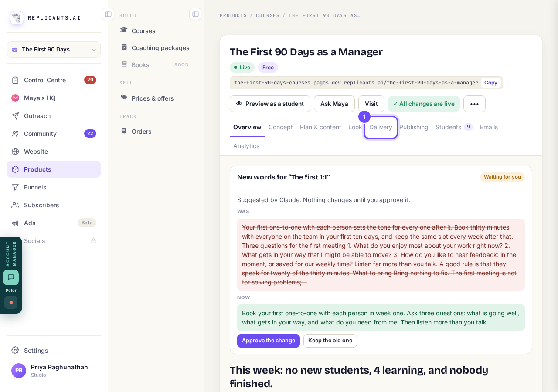Click the All changes are live status
Screen dimensions: 558x392
pyautogui.click(x=424, y=104)
